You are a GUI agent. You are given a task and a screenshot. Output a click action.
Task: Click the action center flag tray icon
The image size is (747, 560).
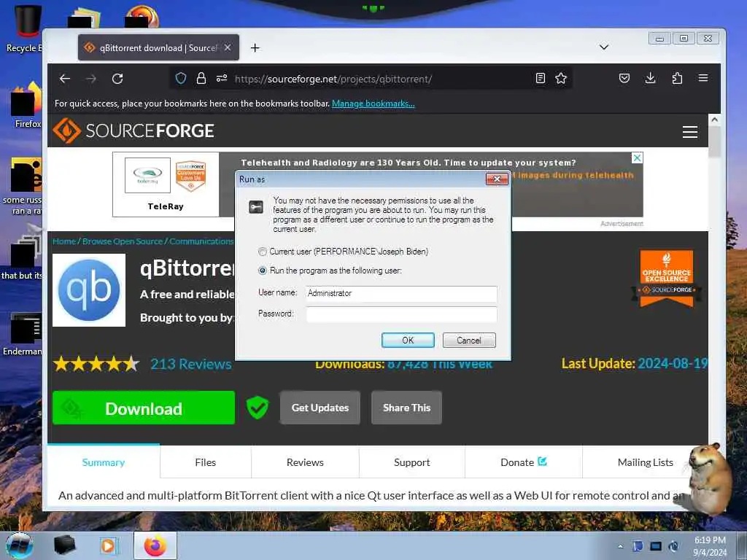[x=638, y=546]
